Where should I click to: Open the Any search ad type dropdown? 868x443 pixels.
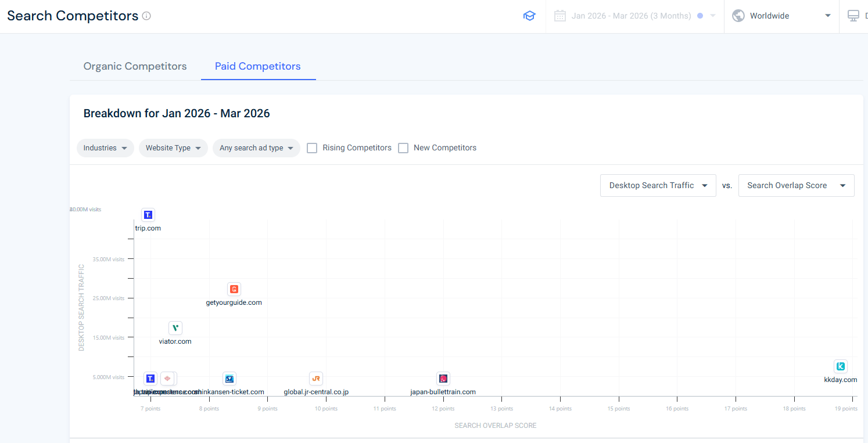[256, 148]
